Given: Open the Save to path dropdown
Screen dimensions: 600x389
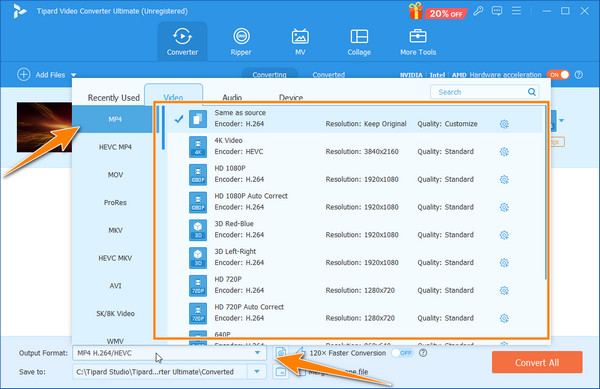Looking at the screenshot, I should pyautogui.click(x=257, y=371).
